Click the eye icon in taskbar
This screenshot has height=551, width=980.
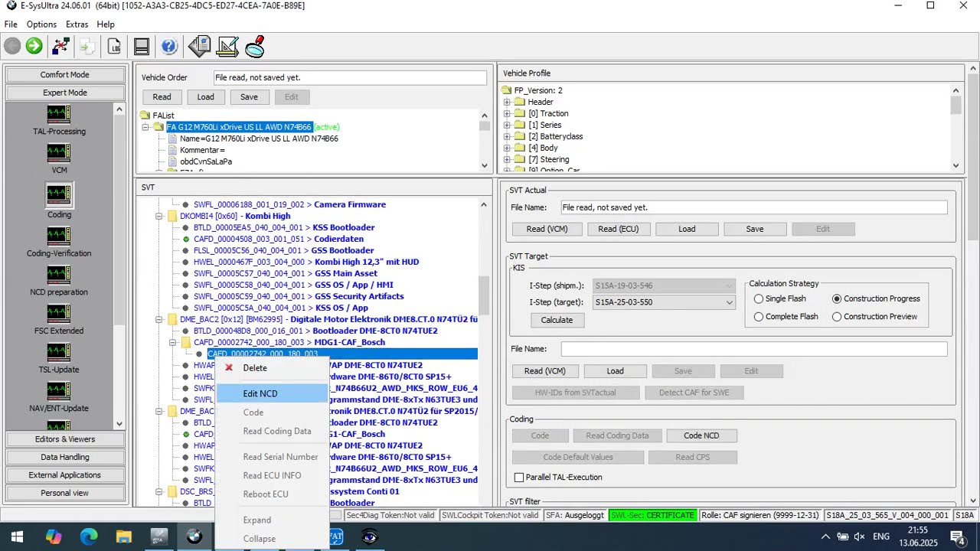[x=371, y=536]
